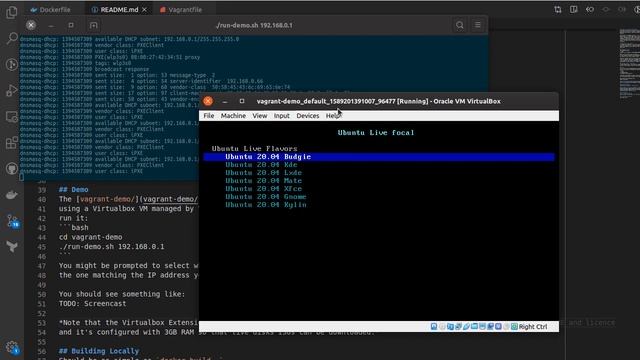Click VirtualBox hard disk status indicator
This screenshot has height=360, width=640.
tap(434, 327)
